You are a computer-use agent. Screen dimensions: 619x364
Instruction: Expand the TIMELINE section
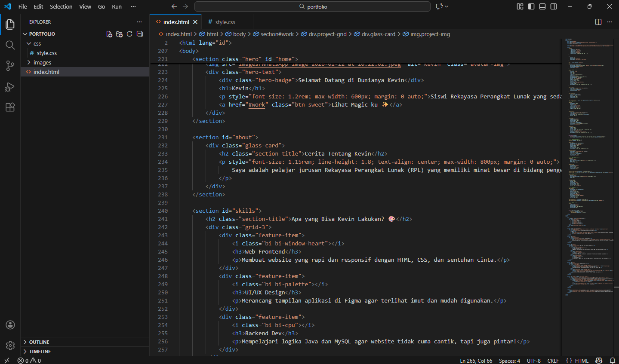pos(40,352)
